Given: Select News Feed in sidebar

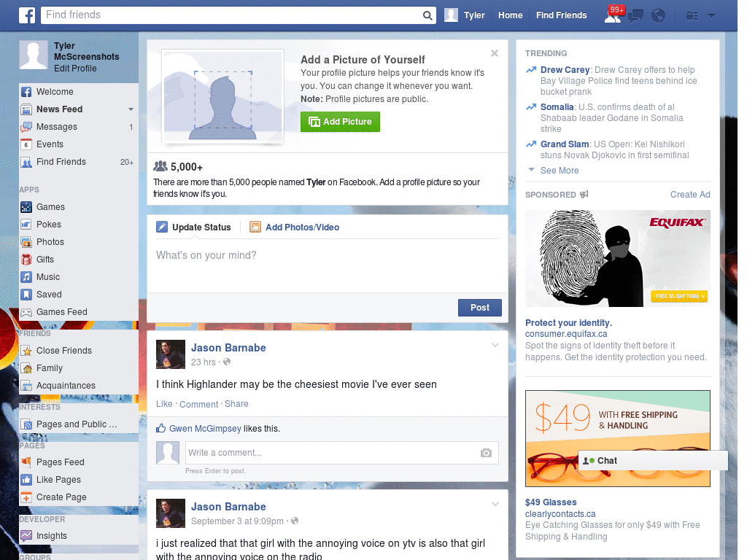Looking at the screenshot, I should 60,109.
